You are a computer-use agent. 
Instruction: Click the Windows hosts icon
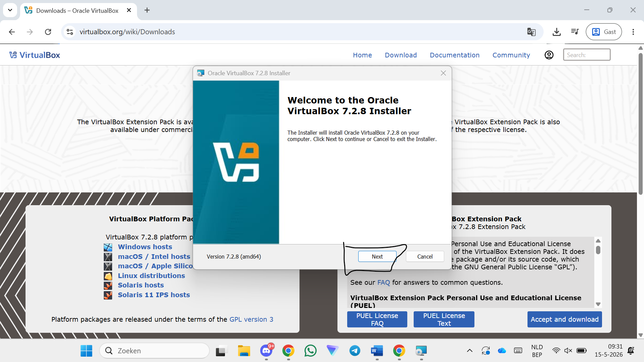(x=108, y=247)
